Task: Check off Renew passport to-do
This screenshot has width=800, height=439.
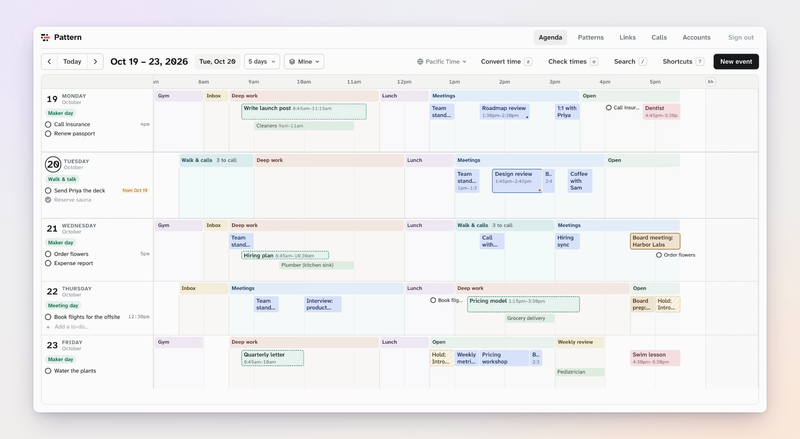Action: click(48, 133)
